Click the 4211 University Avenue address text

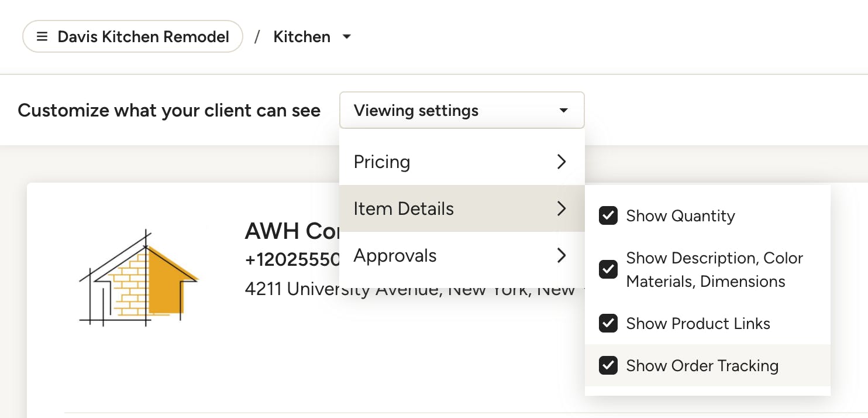point(409,289)
